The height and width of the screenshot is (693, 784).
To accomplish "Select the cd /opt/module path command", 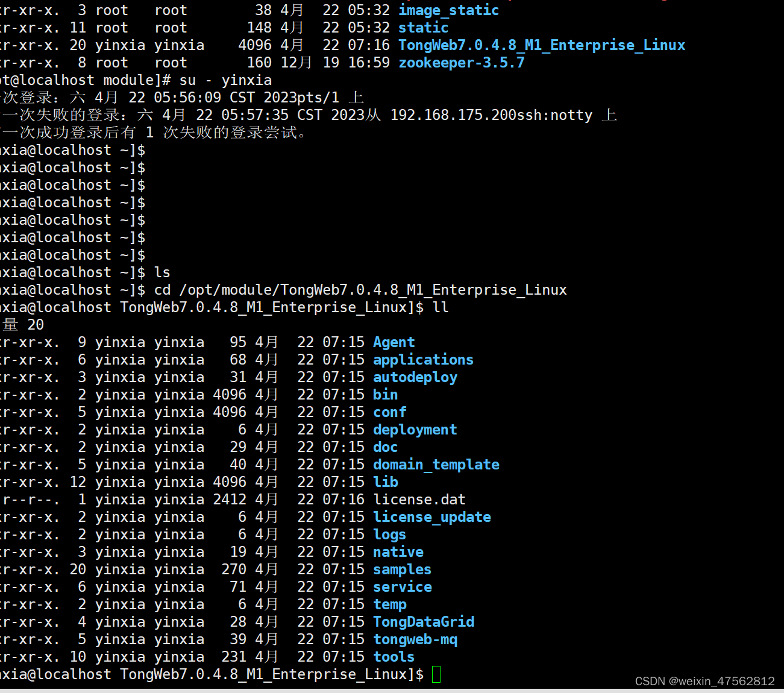I will pyautogui.click(x=360, y=290).
